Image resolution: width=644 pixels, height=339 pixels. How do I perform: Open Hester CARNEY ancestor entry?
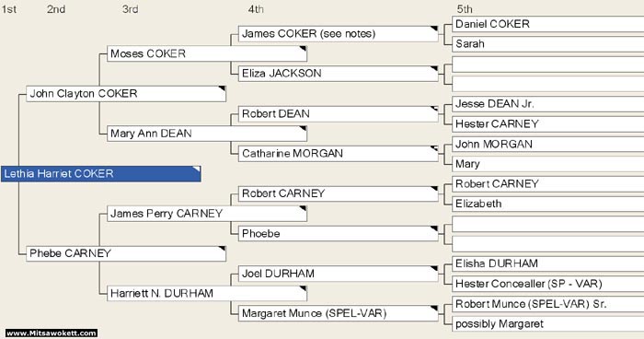click(548, 123)
